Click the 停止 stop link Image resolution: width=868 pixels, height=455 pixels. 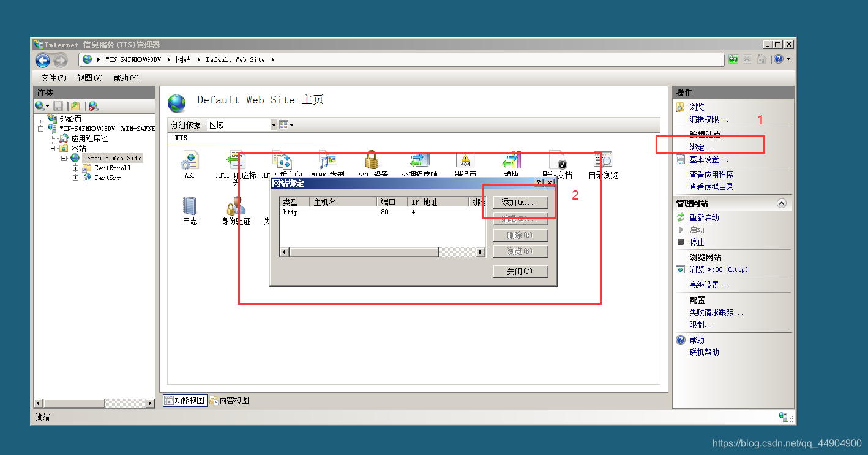[x=697, y=242]
